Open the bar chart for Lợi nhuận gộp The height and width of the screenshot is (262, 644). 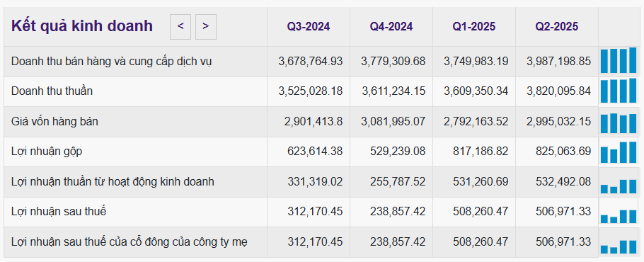(x=619, y=152)
